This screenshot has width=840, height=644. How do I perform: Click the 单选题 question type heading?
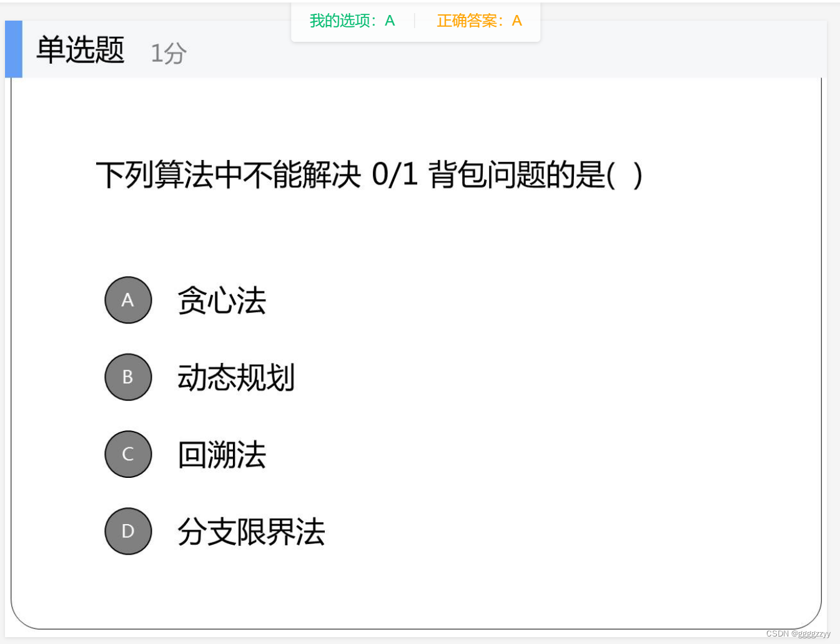coord(80,49)
